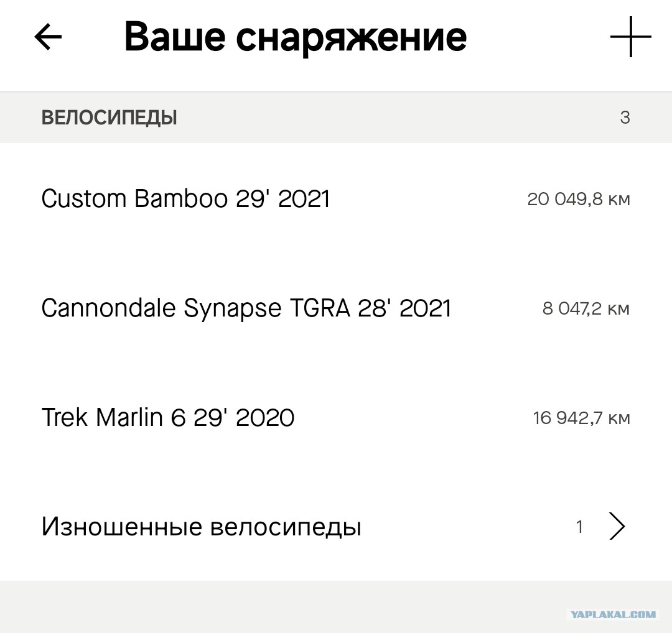This screenshot has height=633, width=672.
Task: Tap the word велосипеды in the retired bikes row
Action: point(286,527)
